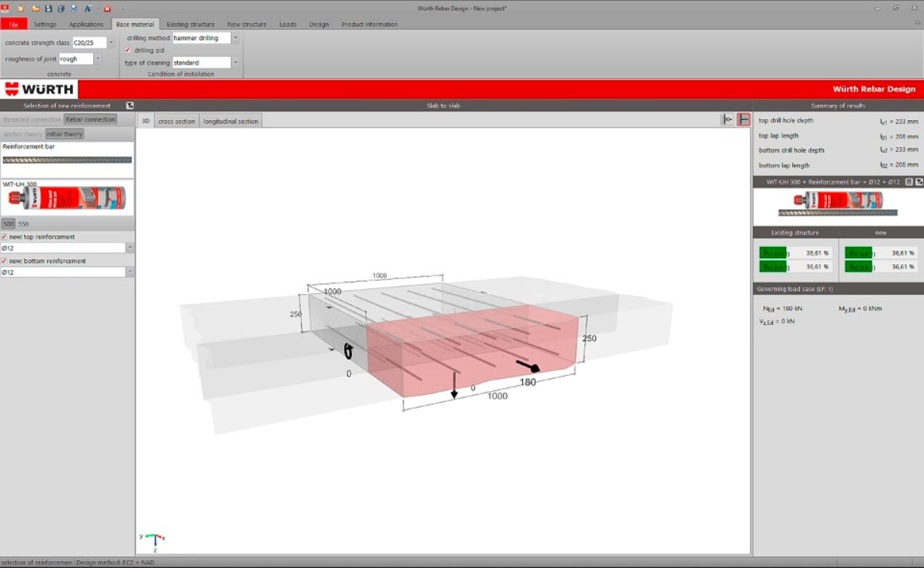Click the save disk icon
Image resolution: width=924 pixels, height=568 pixels.
click(49, 8)
